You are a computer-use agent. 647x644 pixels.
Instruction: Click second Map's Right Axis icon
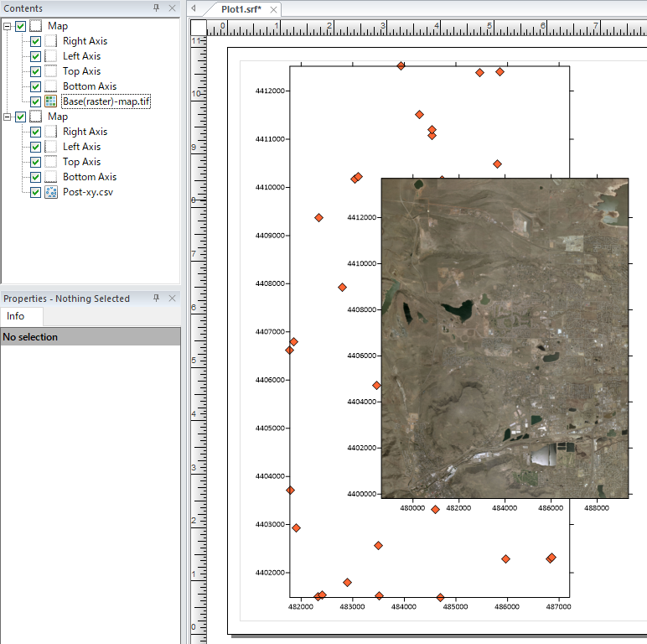coord(51,132)
